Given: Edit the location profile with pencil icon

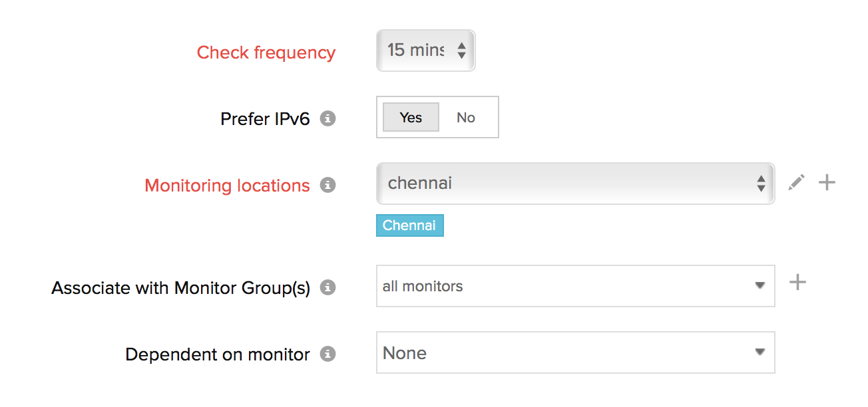Looking at the screenshot, I should (796, 183).
